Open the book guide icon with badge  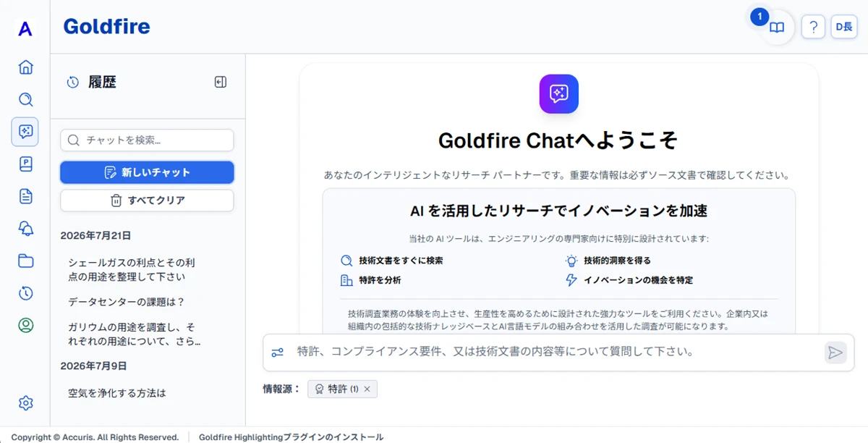(776, 28)
